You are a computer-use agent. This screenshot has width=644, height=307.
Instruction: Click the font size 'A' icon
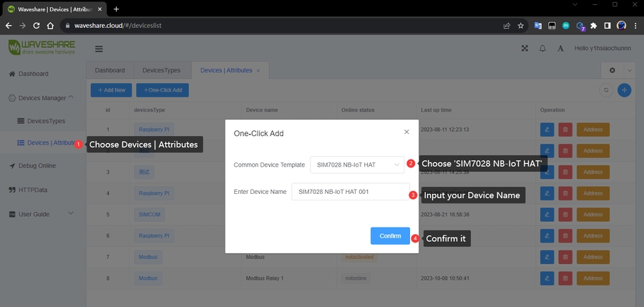click(560, 49)
